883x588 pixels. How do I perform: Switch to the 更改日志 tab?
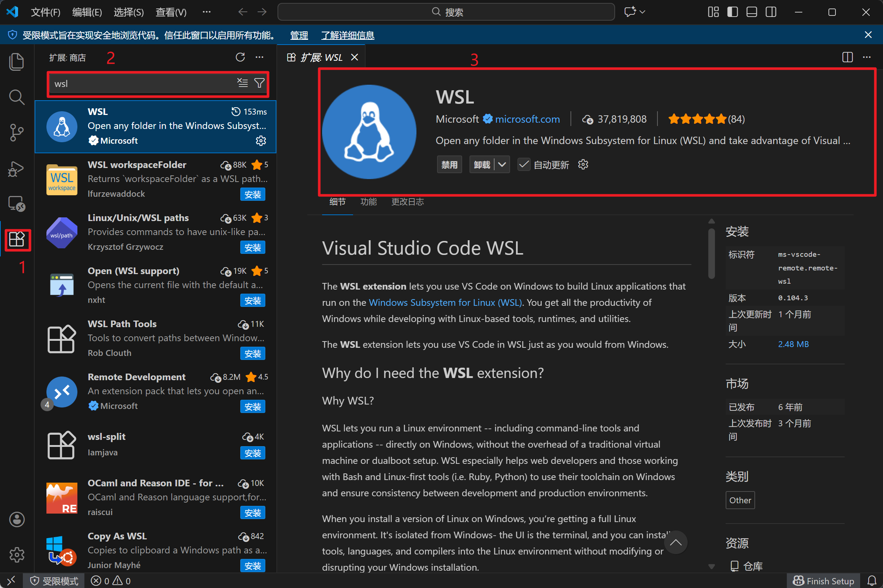[x=407, y=202]
